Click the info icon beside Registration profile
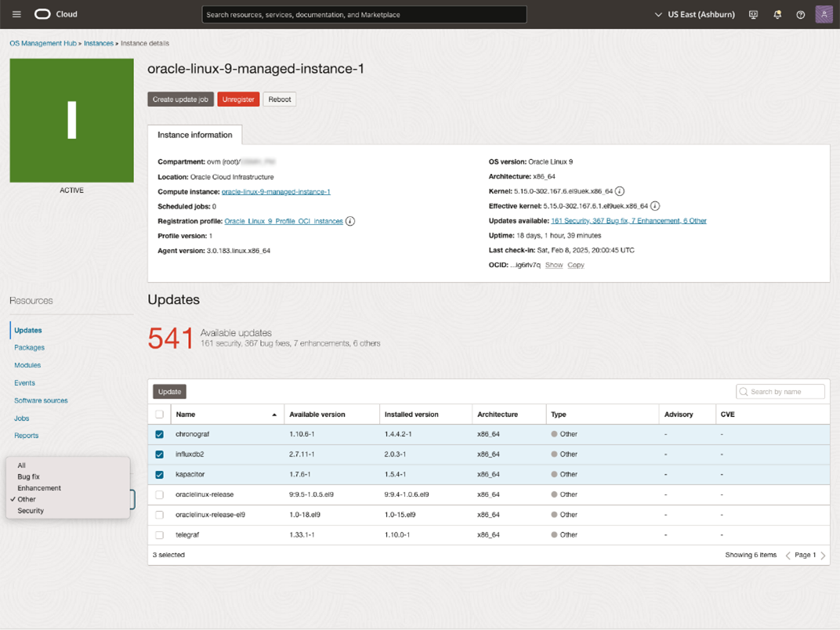The width and height of the screenshot is (840, 630). pos(350,221)
